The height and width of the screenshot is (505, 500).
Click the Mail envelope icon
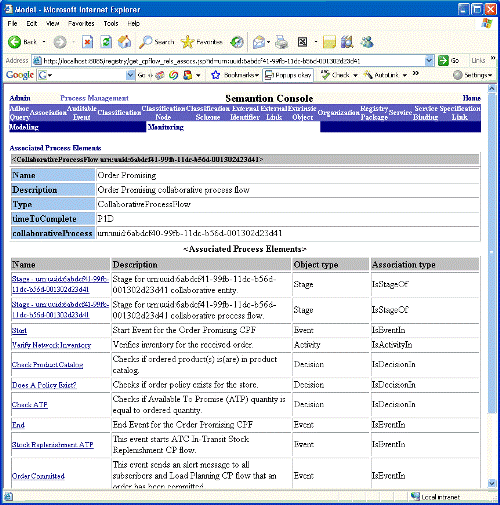coord(259,42)
